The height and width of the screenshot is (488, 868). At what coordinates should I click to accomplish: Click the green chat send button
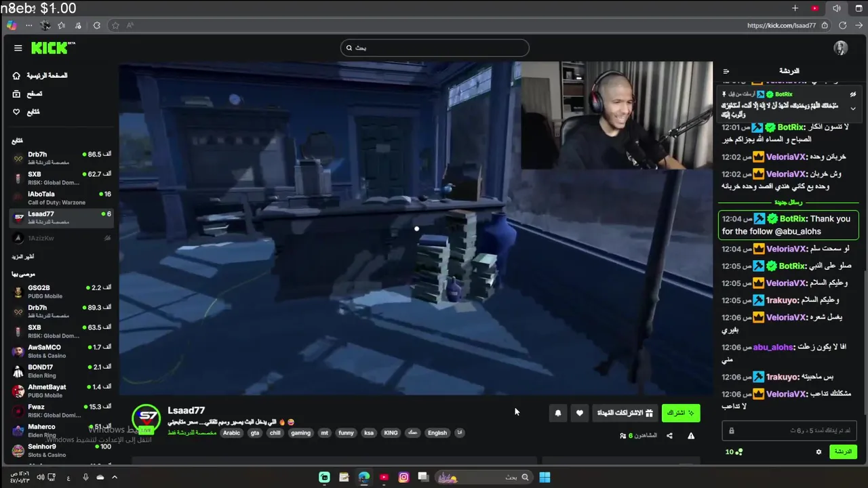[844, 452]
